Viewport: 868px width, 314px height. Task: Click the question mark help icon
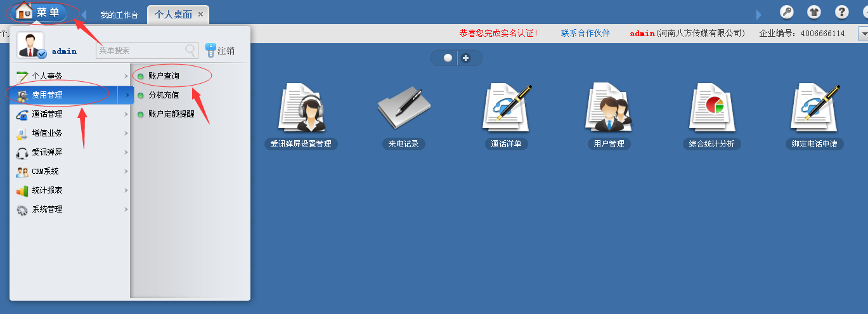(842, 12)
